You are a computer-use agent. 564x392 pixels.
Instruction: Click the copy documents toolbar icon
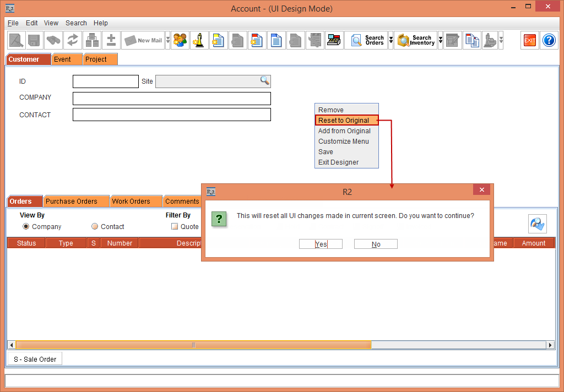click(x=472, y=40)
